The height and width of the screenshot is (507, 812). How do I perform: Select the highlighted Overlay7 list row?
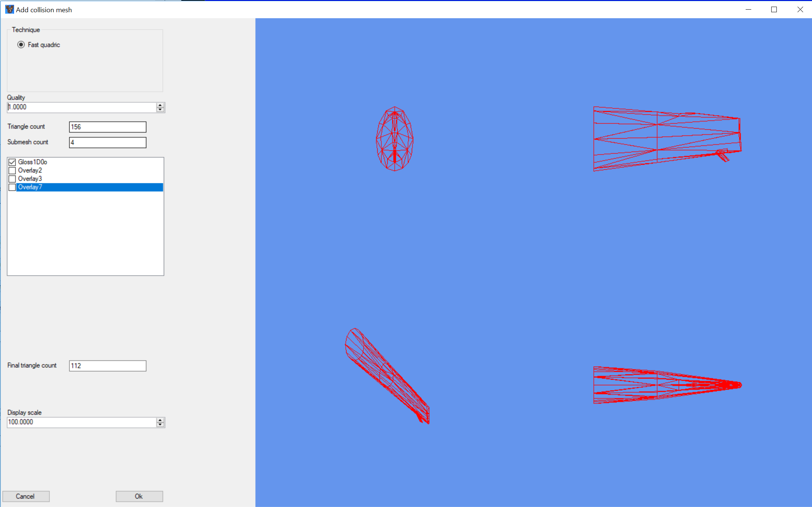pos(90,187)
